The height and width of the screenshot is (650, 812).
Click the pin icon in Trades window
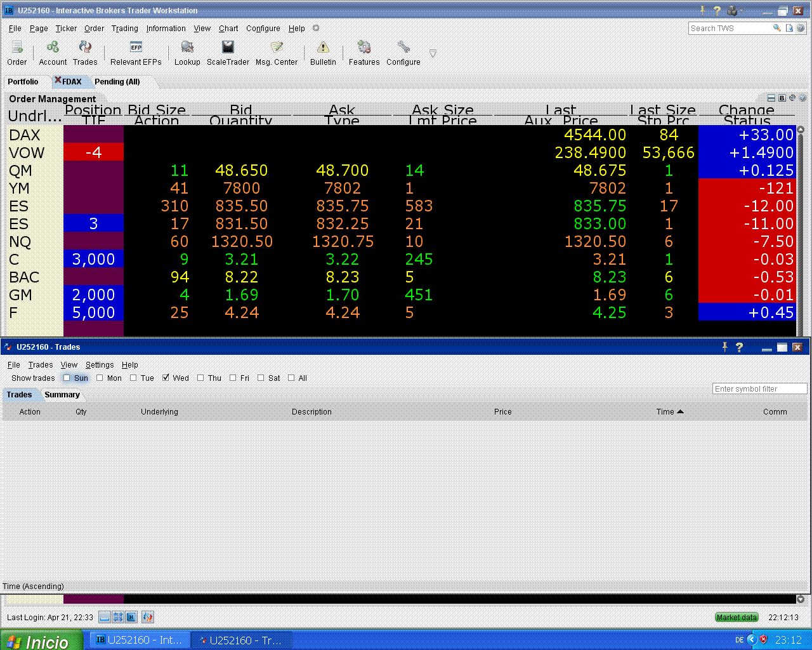point(724,347)
